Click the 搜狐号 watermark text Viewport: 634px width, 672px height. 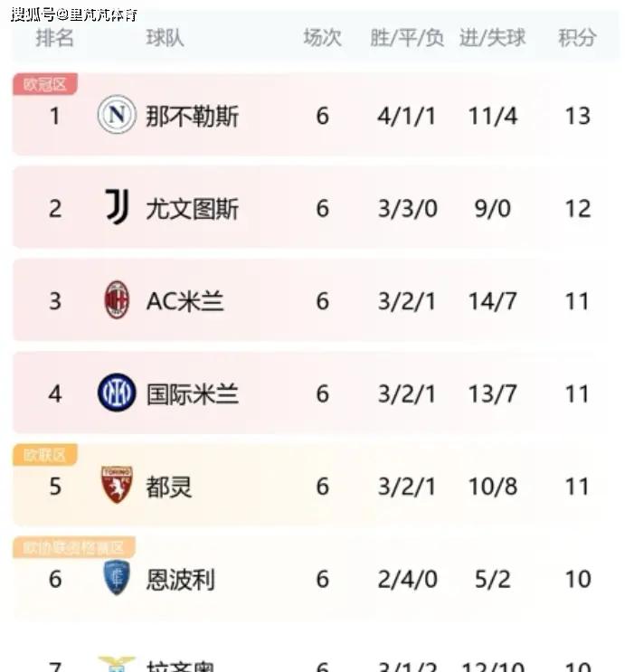(33, 15)
